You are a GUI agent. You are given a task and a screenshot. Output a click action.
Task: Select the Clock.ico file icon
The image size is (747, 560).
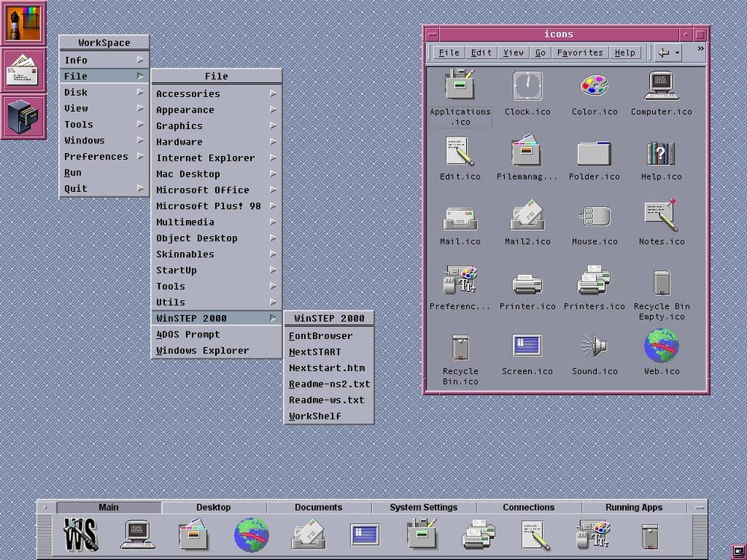click(x=527, y=86)
